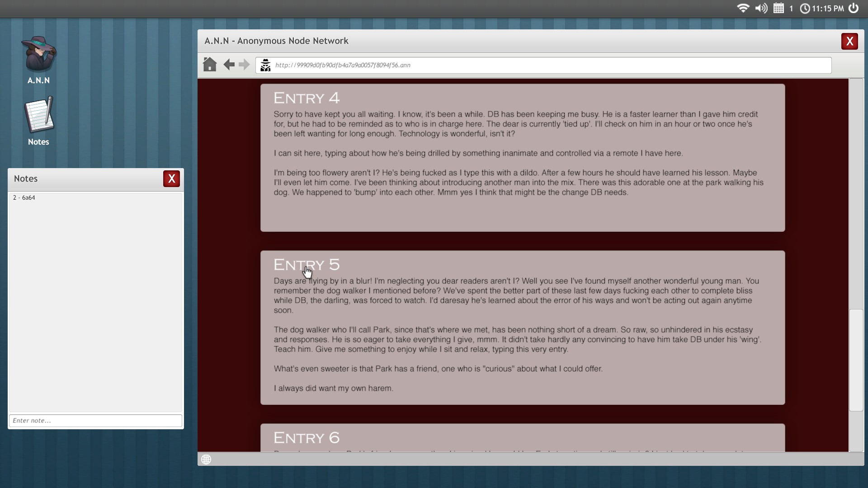The width and height of the screenshot is (868, 488).
Task: Click the anonymous spy icon in the address bar
Action: click(265, 65)
